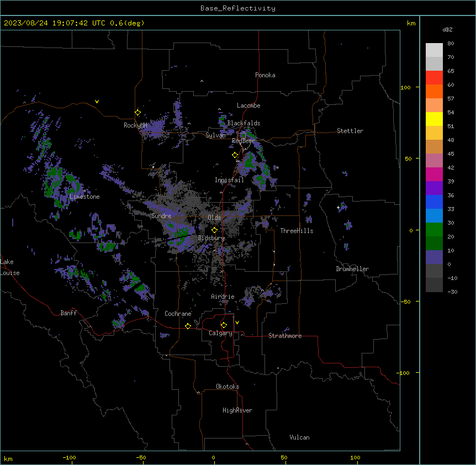Viewport: 476px width, 465px height.
Task: Select the bright green 30 dBZ legend swatch
Action: [x=434, y=230]
